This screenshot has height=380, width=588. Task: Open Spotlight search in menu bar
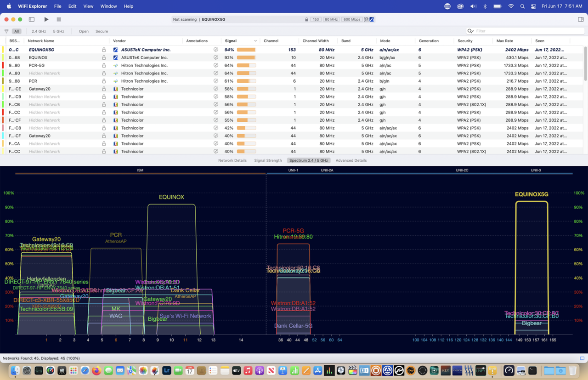pyautogui.click(x=522, y=6)
